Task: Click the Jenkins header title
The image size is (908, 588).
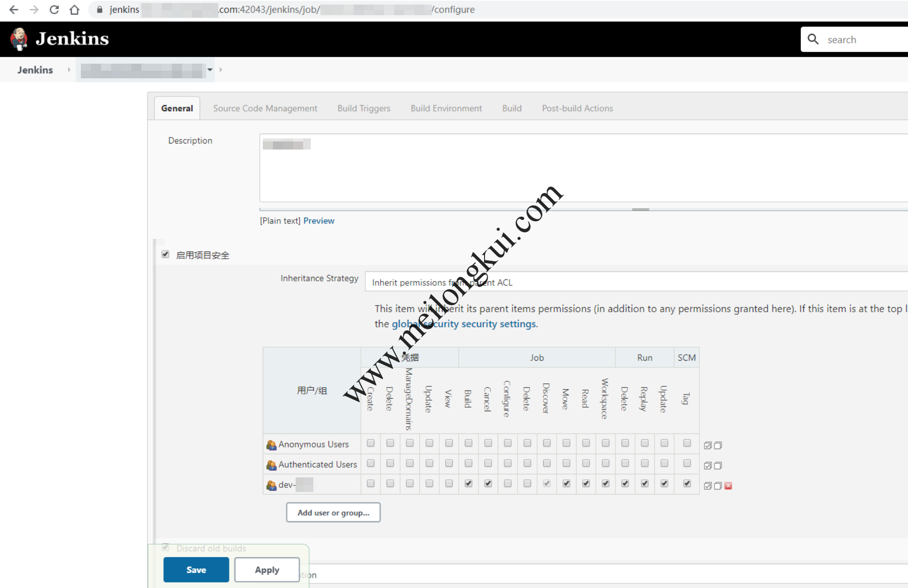Action: coord(72,39)
